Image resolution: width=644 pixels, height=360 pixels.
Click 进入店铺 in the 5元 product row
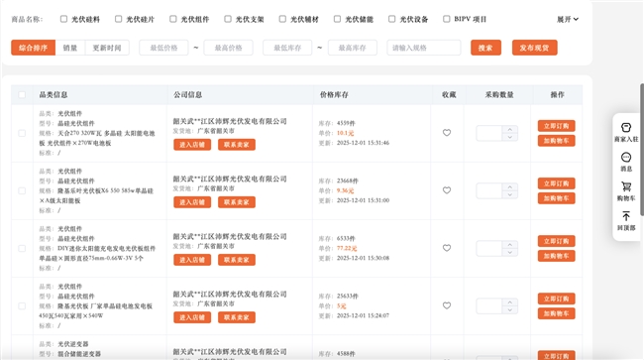pyautogui.click(x=192, y=317)
